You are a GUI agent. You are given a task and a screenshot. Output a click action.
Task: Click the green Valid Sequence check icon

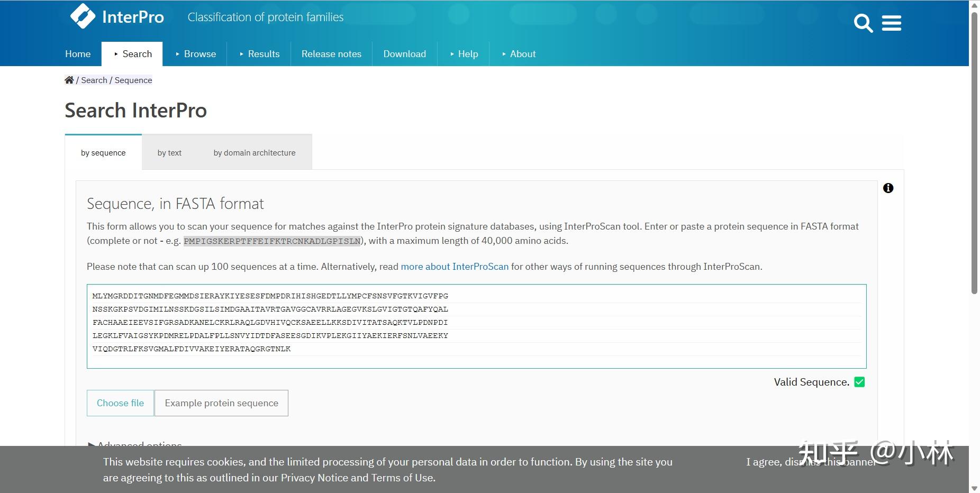(x=859, y=382)
